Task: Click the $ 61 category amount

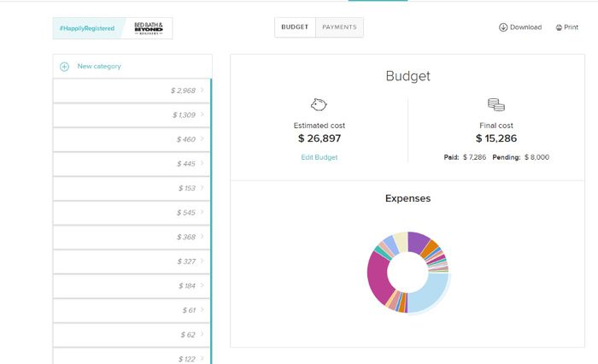Action: 189,310
